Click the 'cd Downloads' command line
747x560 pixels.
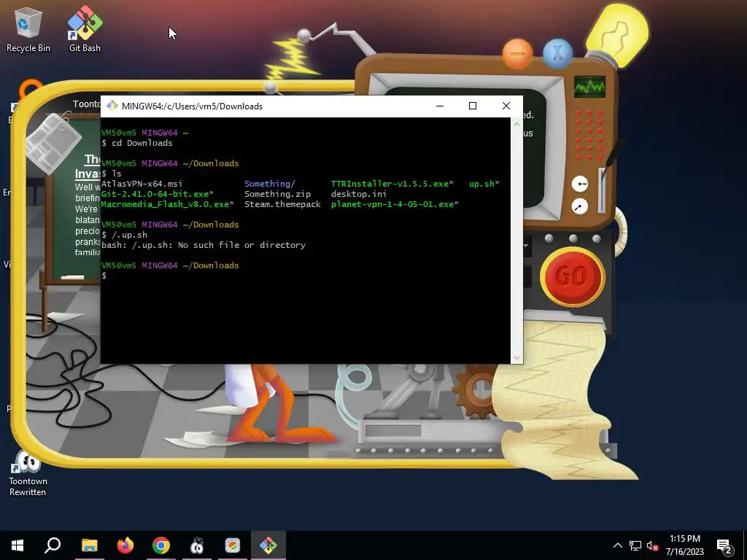pyautogui.click(x=137, y=143)
